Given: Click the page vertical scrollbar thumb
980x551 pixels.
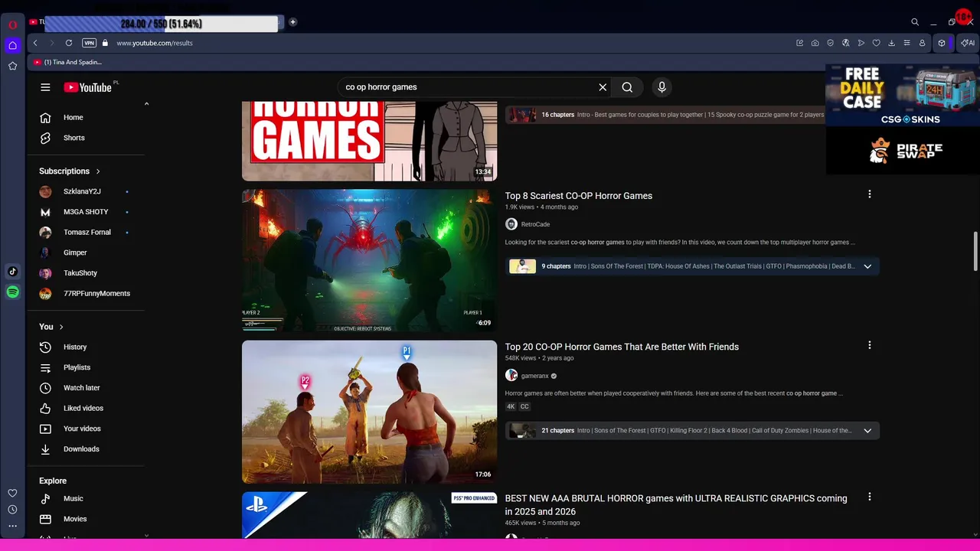Looking at the screenshot, I should pyautogui.click(x=975, y=251).
